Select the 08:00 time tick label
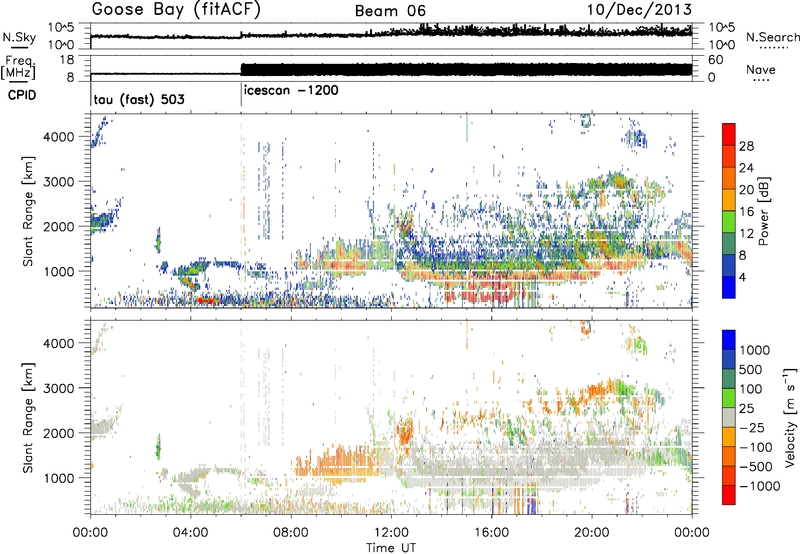800x554 pixels. pyautogui.click(x=290, y=533)
